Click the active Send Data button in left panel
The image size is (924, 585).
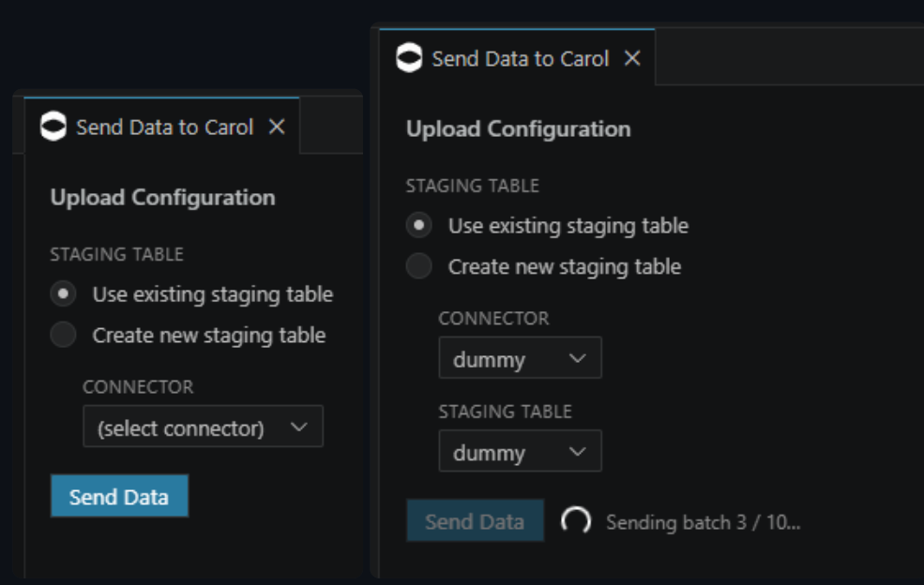pos(120,496)
